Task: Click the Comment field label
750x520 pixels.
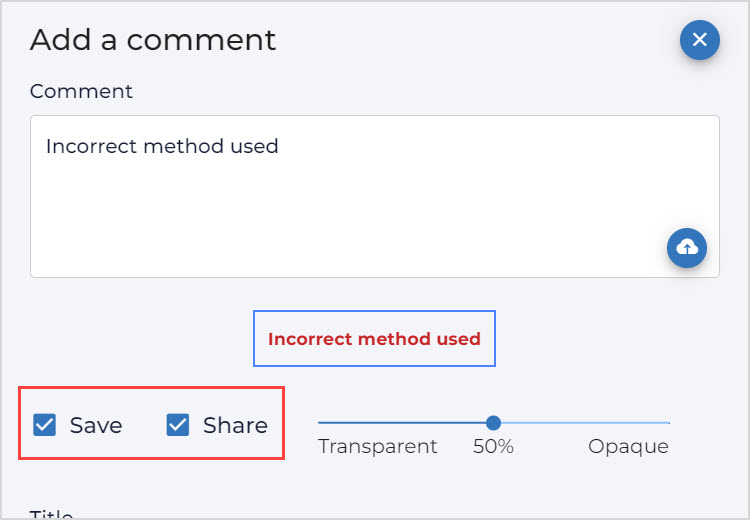Action: click(81, 91)
